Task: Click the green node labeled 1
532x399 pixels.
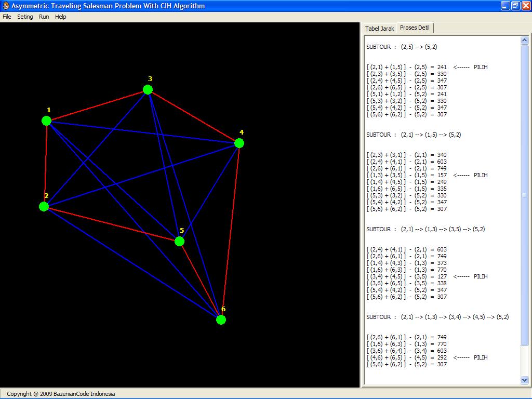Action: pyautogui.click(x=47, y=121)
